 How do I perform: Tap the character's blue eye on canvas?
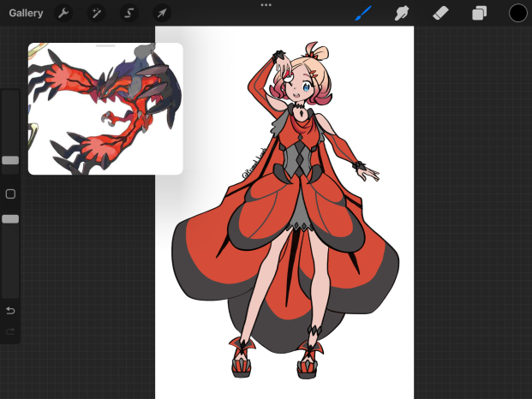point(307,86)
